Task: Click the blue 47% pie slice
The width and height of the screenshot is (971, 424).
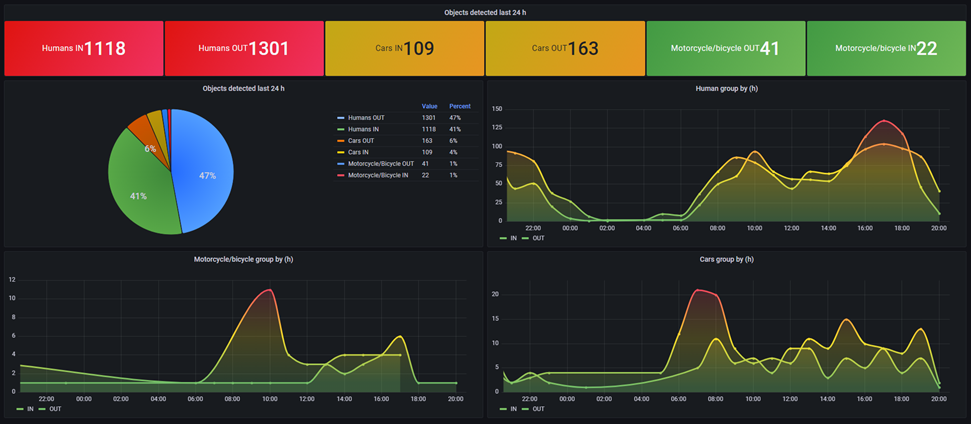Action: pos(204,173)
